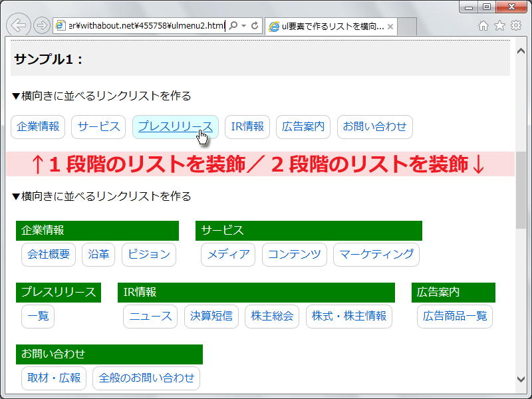Open the Tools gear icon
The width and height of the screenshot is (532, 399).
(x=515, y=24)
